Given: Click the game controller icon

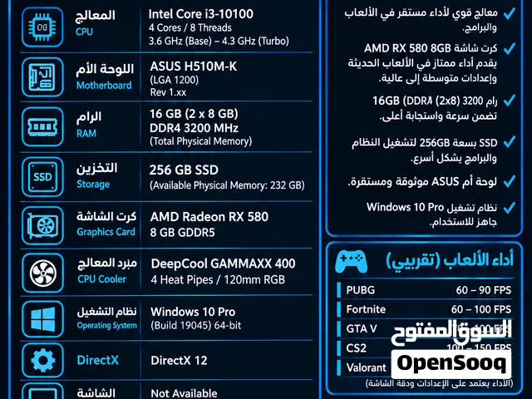Looking at the screenshot, I should (351, 261).
